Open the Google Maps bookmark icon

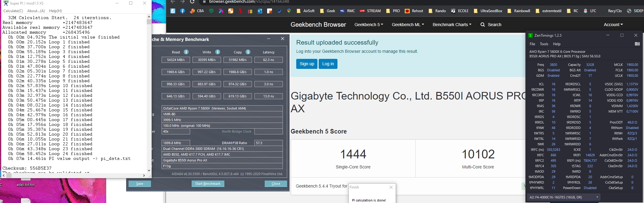(x=289, y=11)
